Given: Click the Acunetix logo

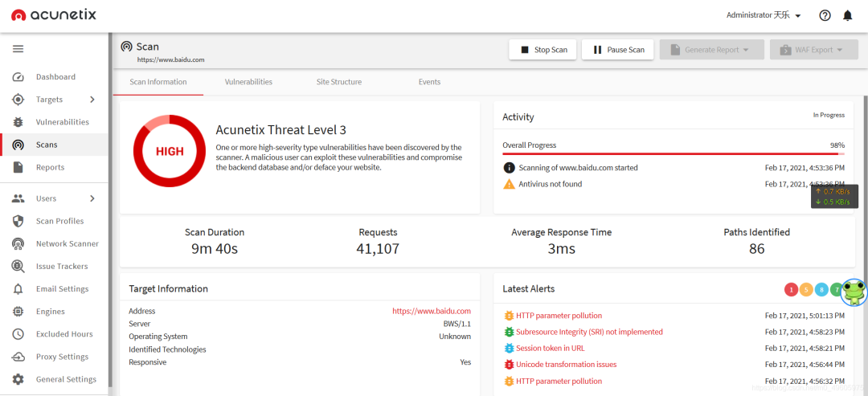Looking at the screenshot, I should click(54, 15).
